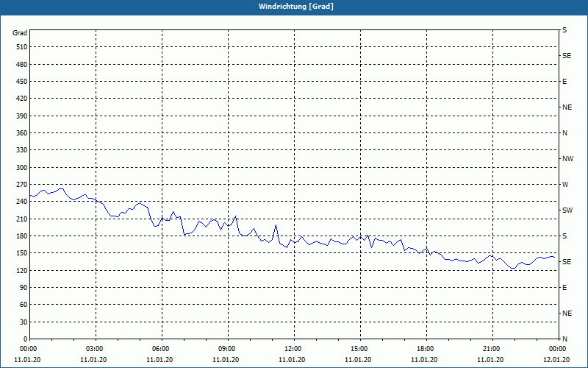Image resolution: width=588 pixels, height=368 pixels.
Task: Click the '00:00' label above date 12.01.20
Action: coord(557,349)
